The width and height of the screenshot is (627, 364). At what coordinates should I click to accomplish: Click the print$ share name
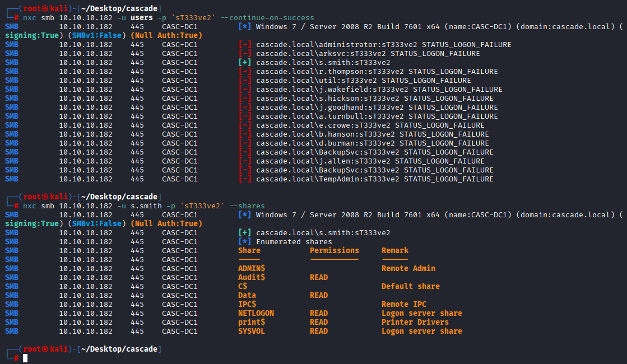point(252,322)
